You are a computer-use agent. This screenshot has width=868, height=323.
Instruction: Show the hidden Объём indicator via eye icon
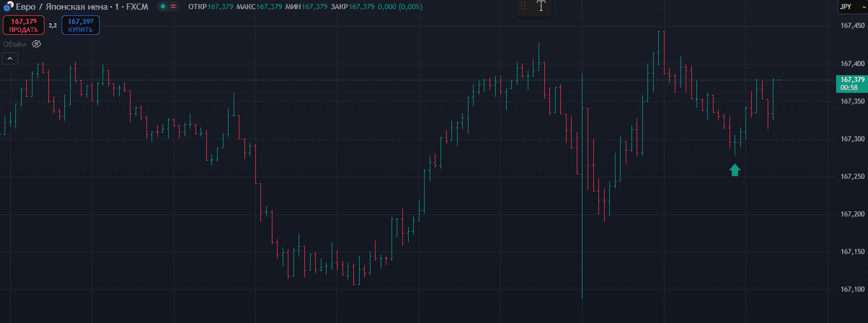[36, 44]
